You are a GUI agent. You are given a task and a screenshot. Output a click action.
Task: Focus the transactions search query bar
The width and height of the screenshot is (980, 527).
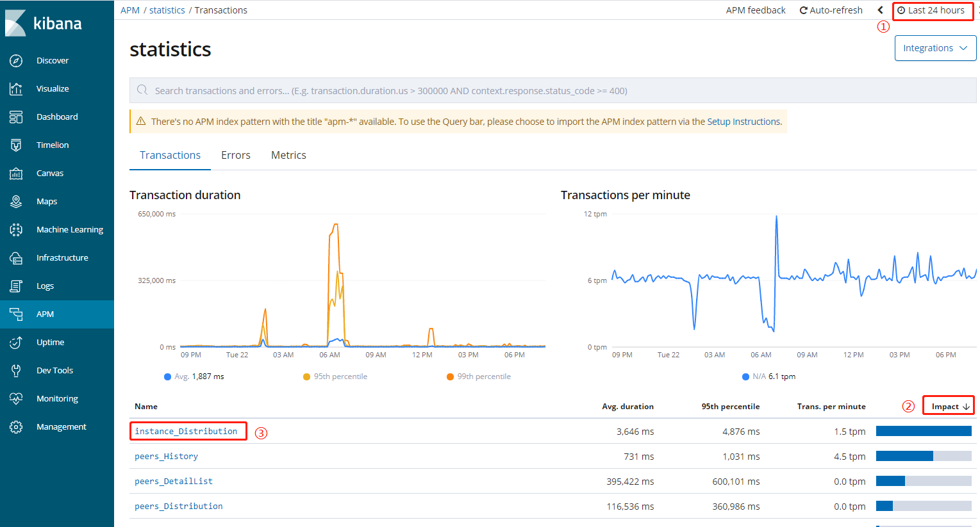click(551, 91)
